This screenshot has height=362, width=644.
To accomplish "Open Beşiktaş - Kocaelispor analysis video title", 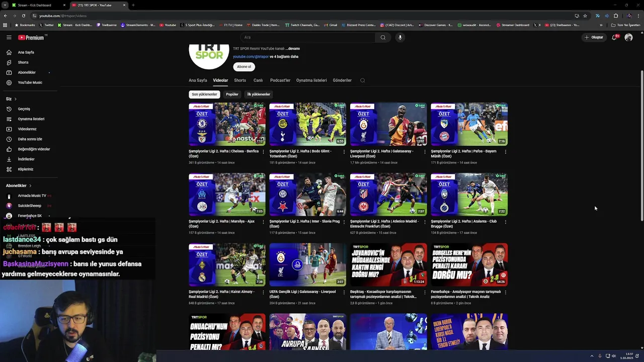I will click(x=383, y=294).
